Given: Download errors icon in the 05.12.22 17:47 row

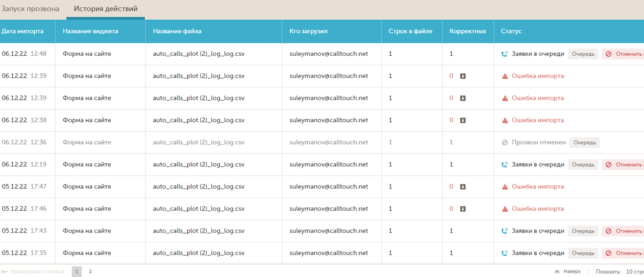Looking at the screenshot, I should point(463,187).
